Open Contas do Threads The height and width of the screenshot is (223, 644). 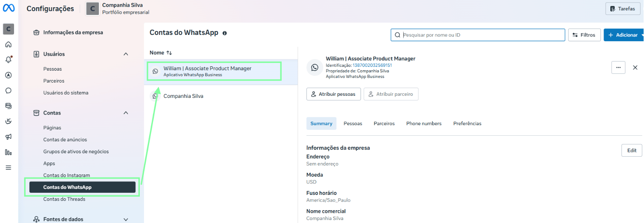coord(64,199)
